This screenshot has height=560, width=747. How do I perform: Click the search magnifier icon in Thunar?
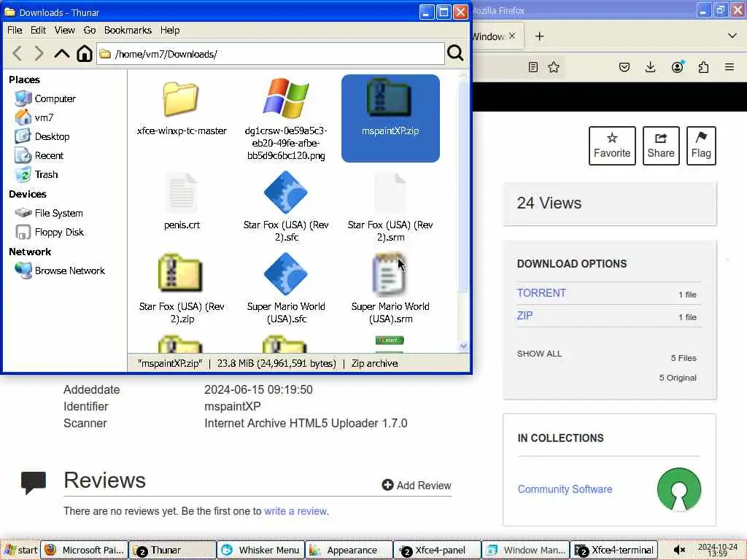(455, 52)
